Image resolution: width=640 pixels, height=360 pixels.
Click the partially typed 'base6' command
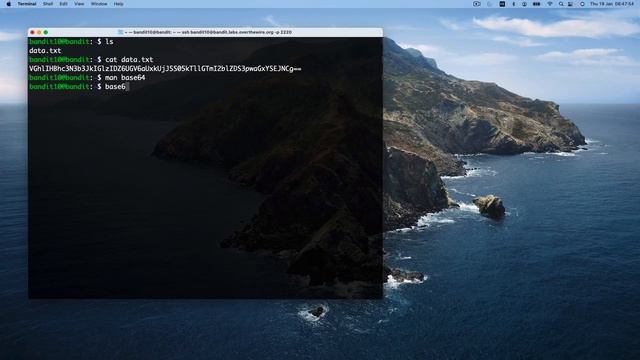click(x=115, y=87)
